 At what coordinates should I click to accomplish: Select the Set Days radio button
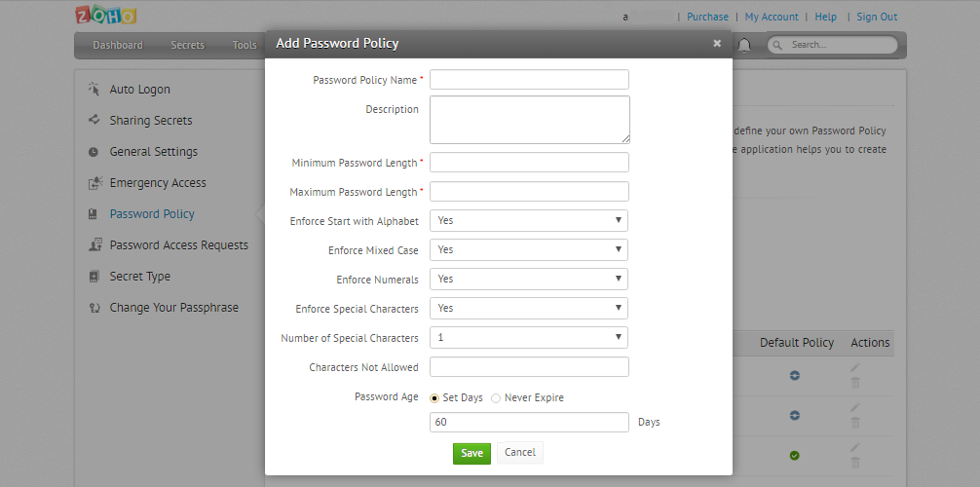[x=434, y=398]
